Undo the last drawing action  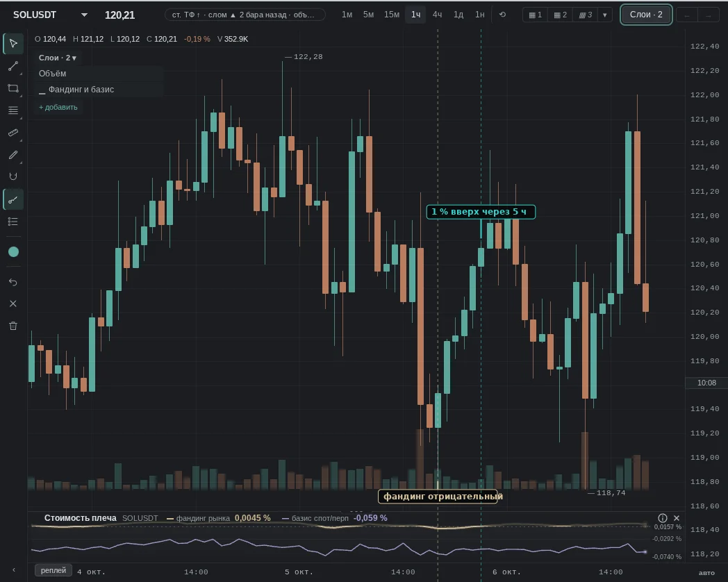coord(13,282)
